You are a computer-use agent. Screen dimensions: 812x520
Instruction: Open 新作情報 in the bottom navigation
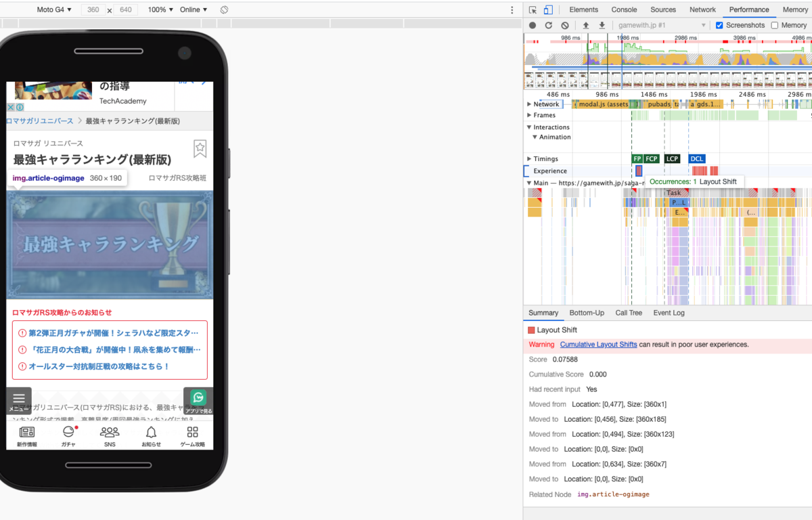coord(27,437)
